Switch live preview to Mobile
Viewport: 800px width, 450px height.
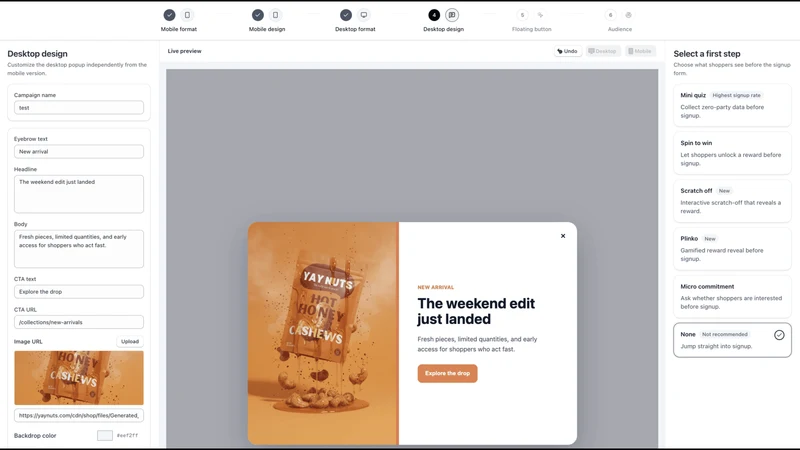click(640, 51)
